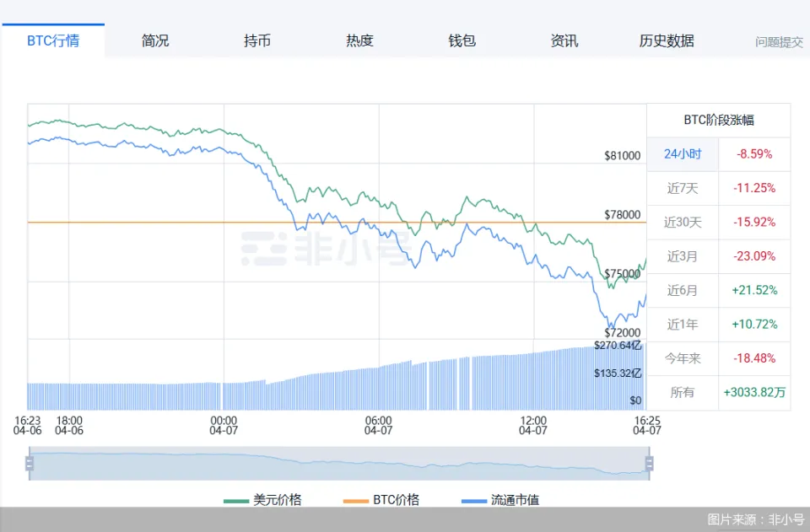
Task: Select the 近30天 period row
Action: [x=719, y=223]
